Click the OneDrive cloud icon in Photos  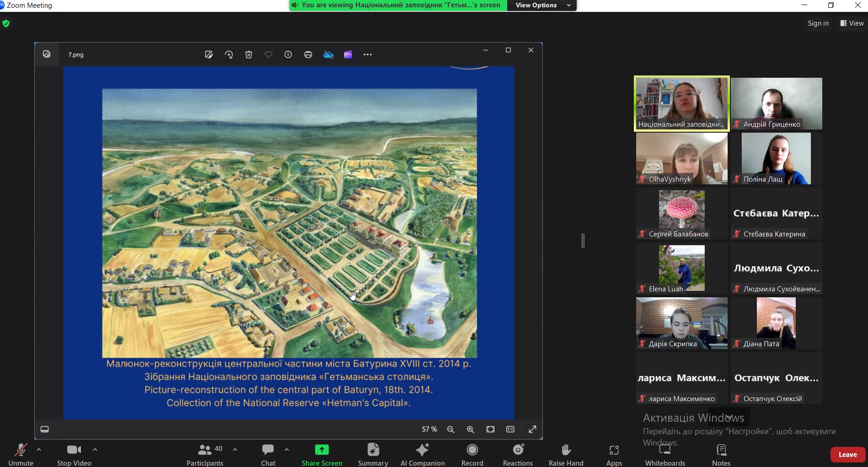(328, 54)
